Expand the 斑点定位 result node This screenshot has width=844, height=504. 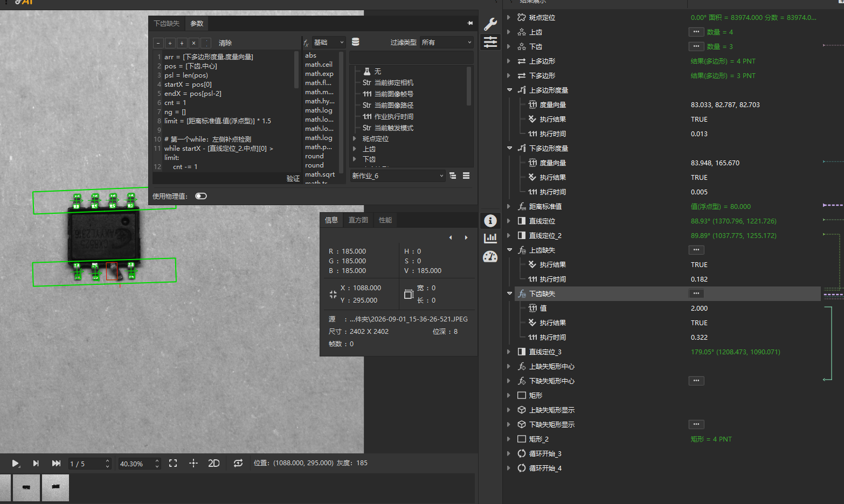point(509,17)
